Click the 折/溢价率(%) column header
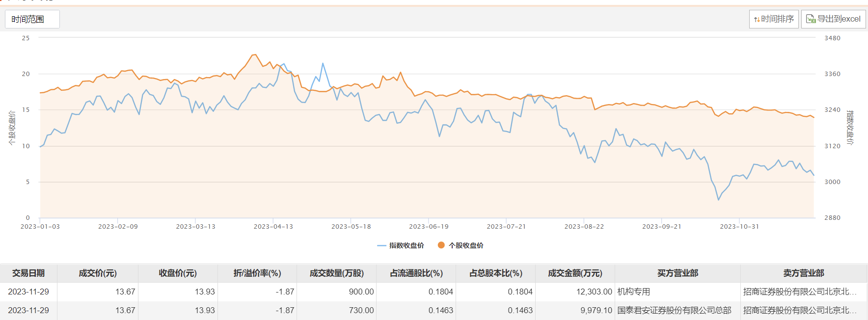This screenshot has width=868, height=320. tap(257, 273)
